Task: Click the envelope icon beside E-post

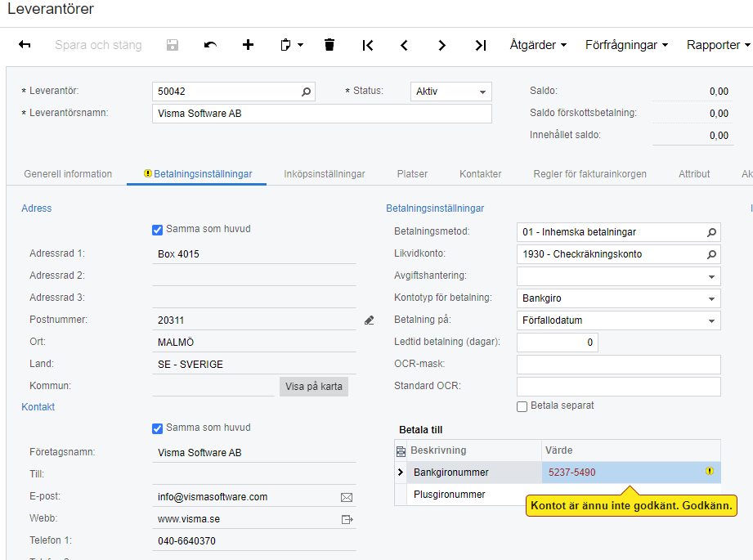Action: click(347, 497)
